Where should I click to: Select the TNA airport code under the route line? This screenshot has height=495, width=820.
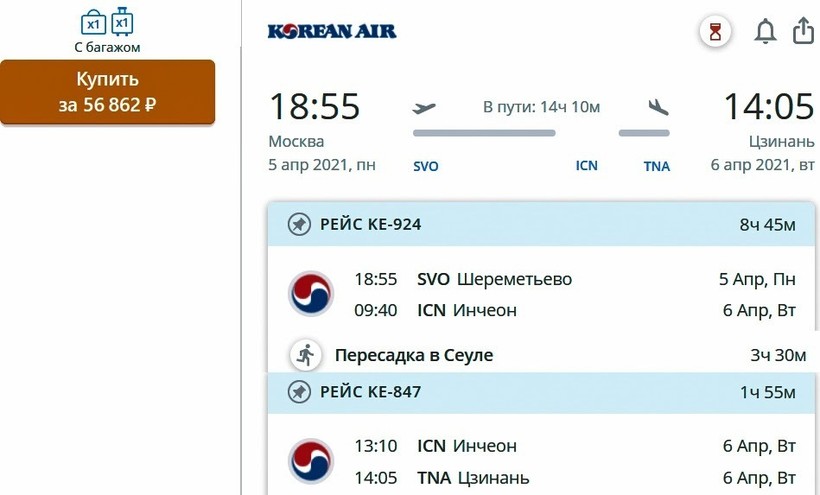pyautogui.click(x=657, y=166)
